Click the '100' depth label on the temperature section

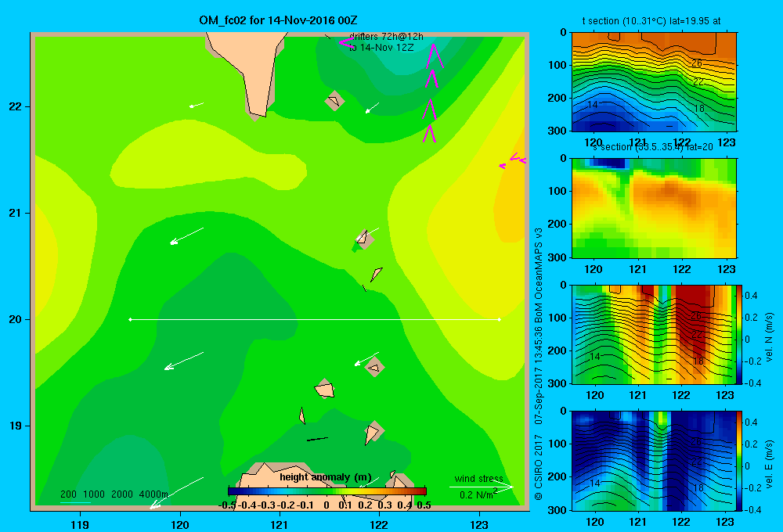pos(557,65)
